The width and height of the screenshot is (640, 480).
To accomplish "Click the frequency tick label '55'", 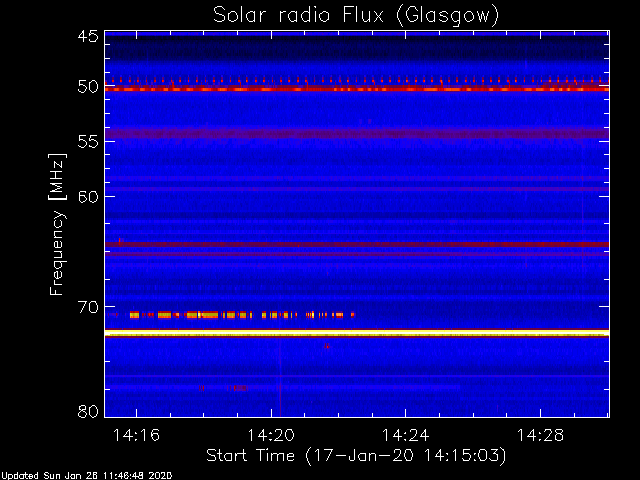I will (x=88, y=142).
